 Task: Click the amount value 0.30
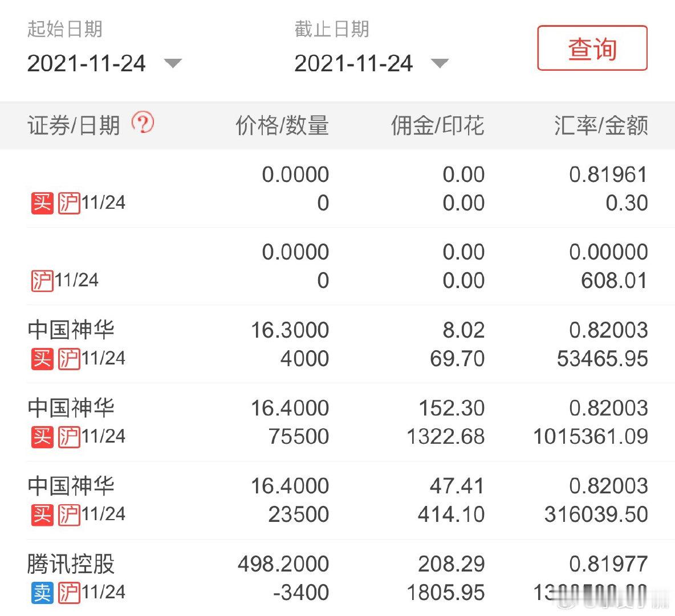[x=627, y=203]
